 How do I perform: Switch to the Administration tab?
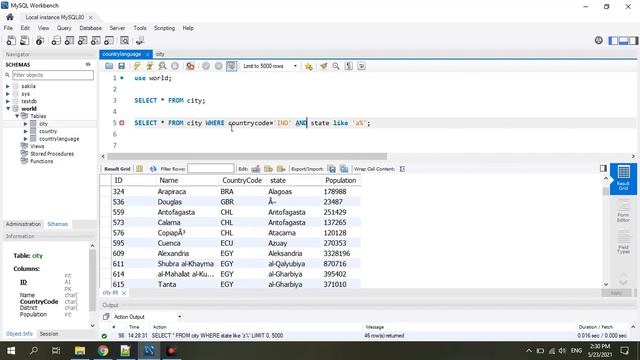[x=23, y=224]
